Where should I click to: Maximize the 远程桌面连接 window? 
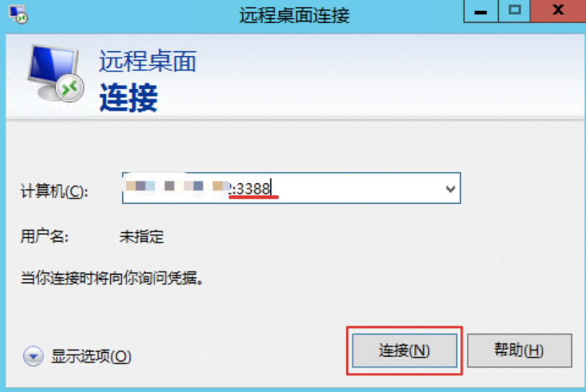coord(514,11)
